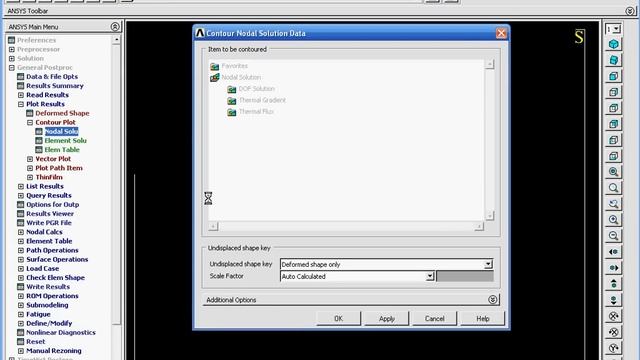This screenshot has width=640, height=360.
Task: Click the item list scroll-down arrow
Action: (489, 216)
